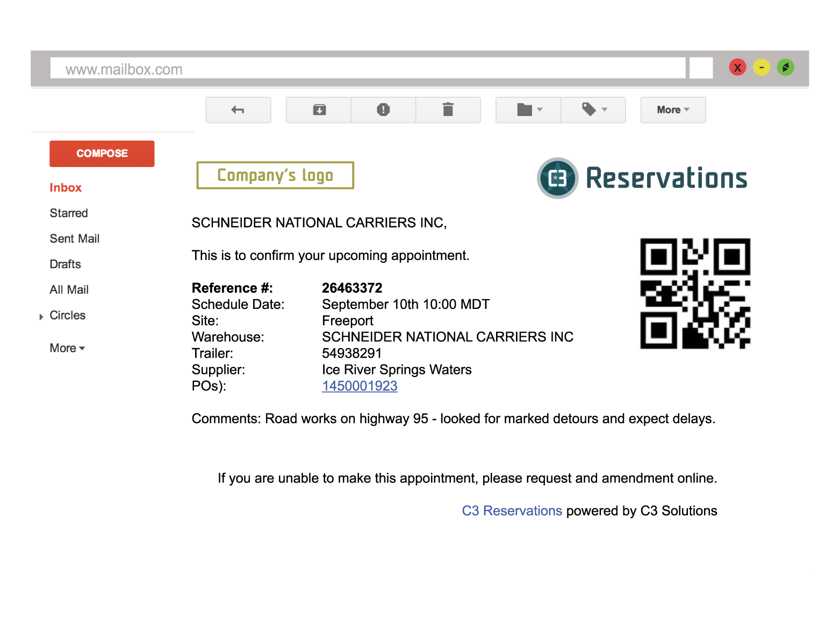The width and height of the screenshot is (840, 621).
Task: Report spam using the exclamation icon
Action: click(383, 110)
